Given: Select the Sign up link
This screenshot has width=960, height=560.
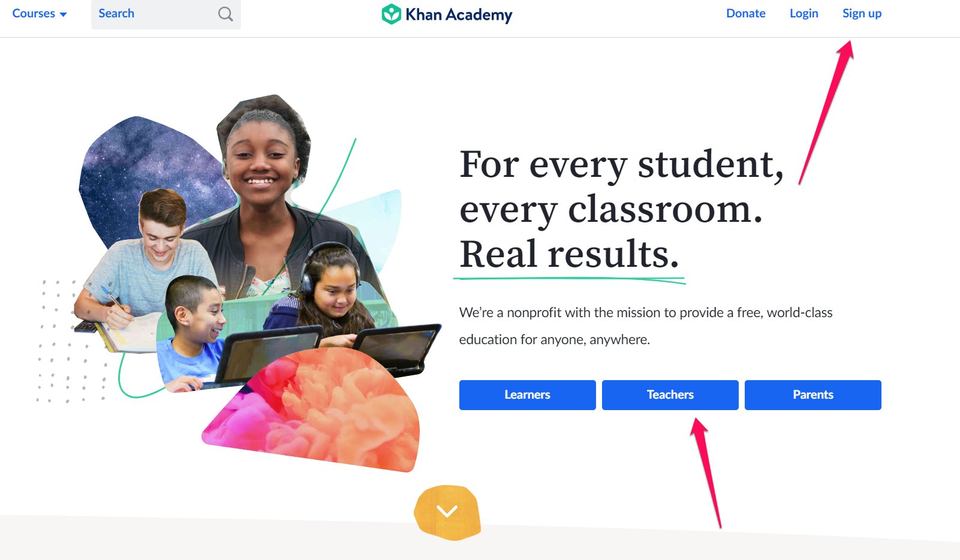Looking at the screenshot, I should coord(862,13).
